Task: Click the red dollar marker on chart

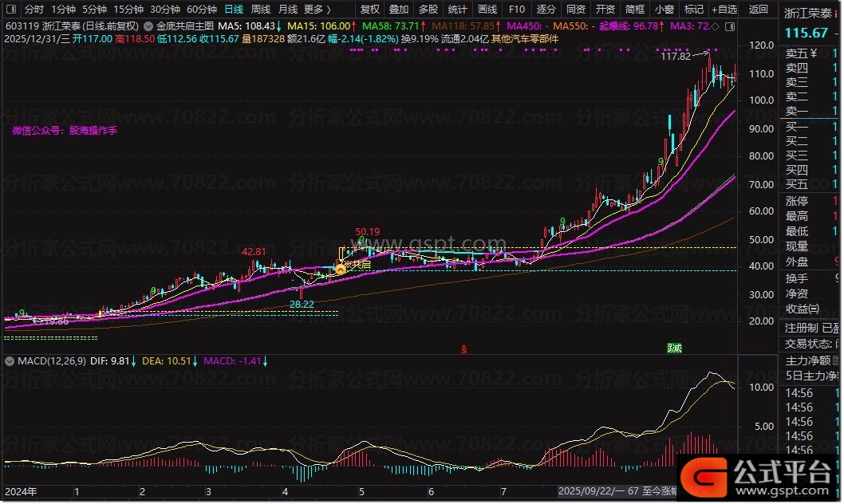Action: 463,348
